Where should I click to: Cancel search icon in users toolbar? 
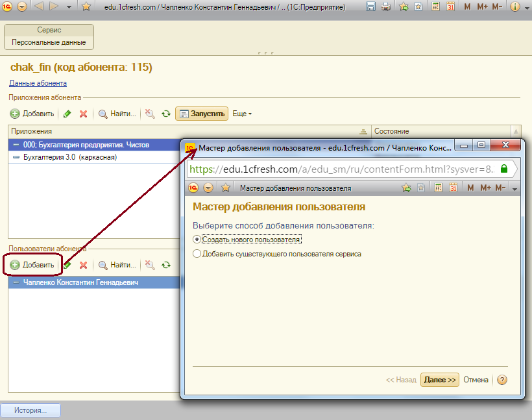(150, 265)
